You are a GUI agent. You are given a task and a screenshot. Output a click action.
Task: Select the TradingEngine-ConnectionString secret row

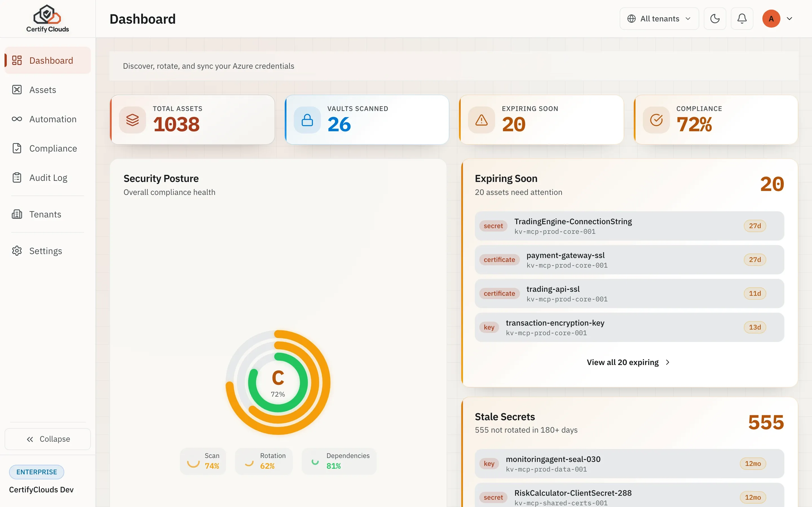click(x=629, y=226)
